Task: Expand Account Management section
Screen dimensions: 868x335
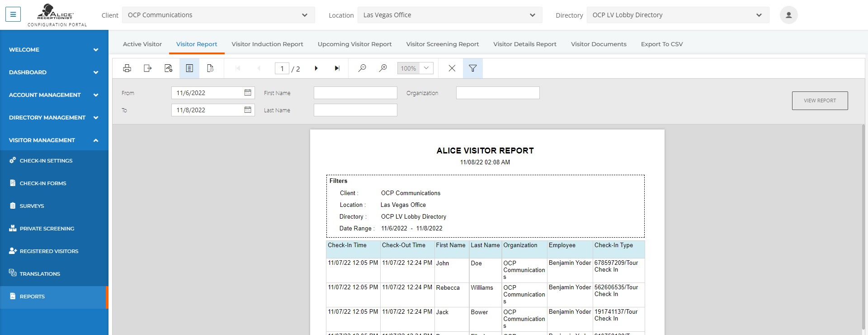Action: point(54,95)
